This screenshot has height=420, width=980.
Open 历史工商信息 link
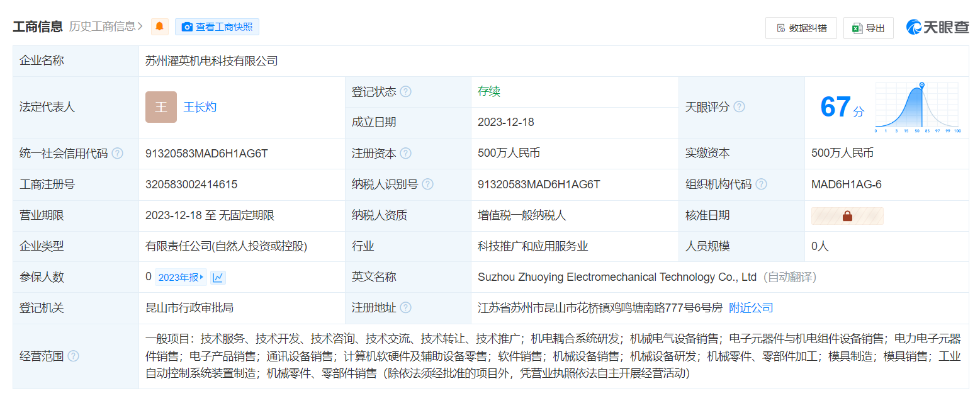tap(106, 26)
